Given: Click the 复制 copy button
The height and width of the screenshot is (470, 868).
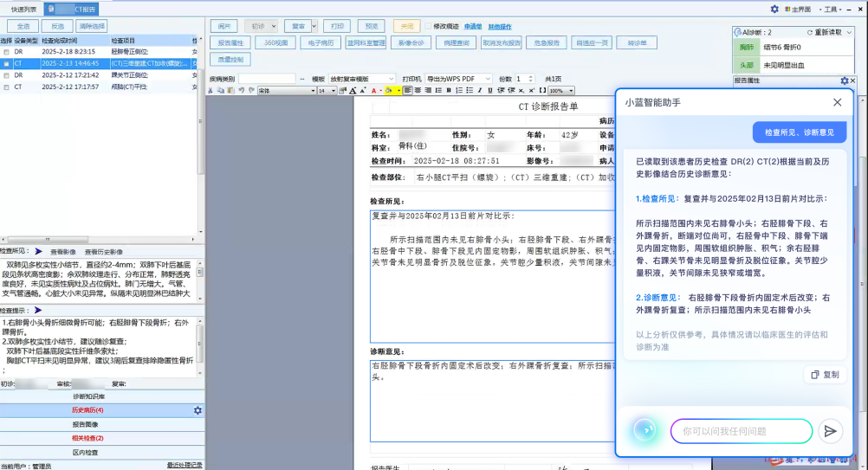Looking at the screenshot, I should click(824, 375).
